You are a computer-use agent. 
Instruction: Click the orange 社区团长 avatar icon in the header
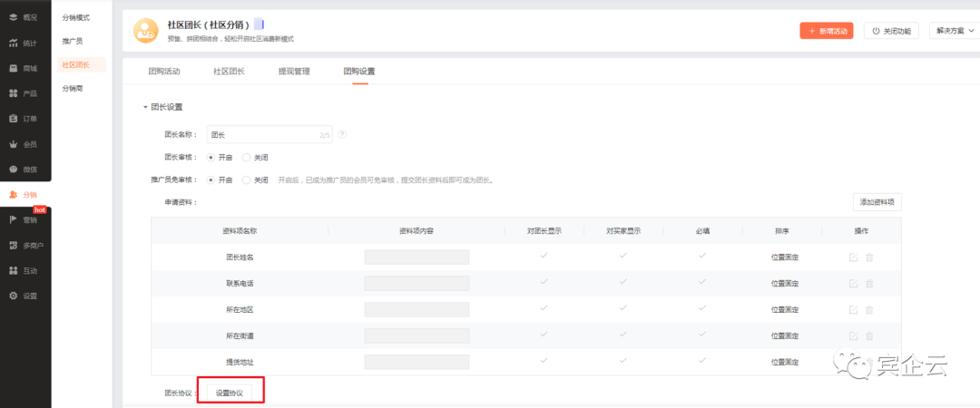[145, 30]
